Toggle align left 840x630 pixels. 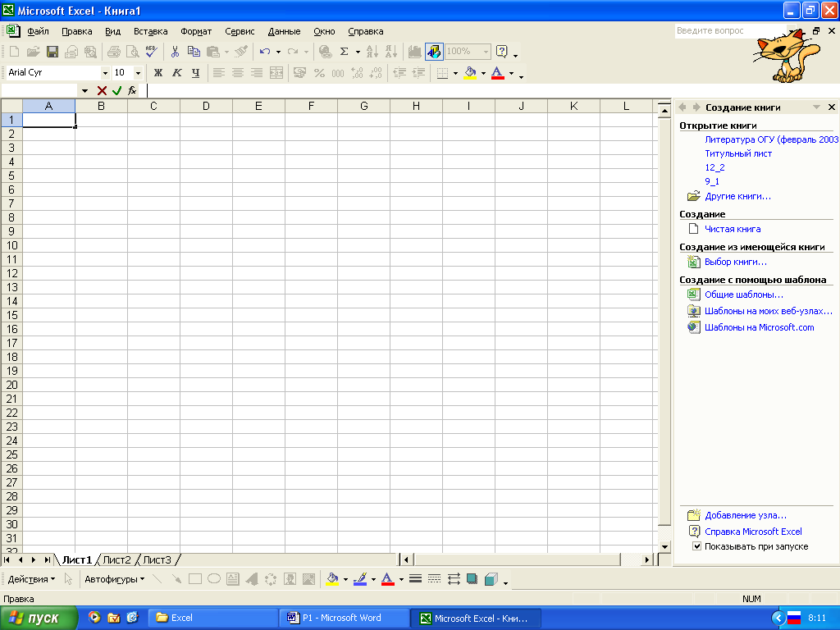coord(218,73)
